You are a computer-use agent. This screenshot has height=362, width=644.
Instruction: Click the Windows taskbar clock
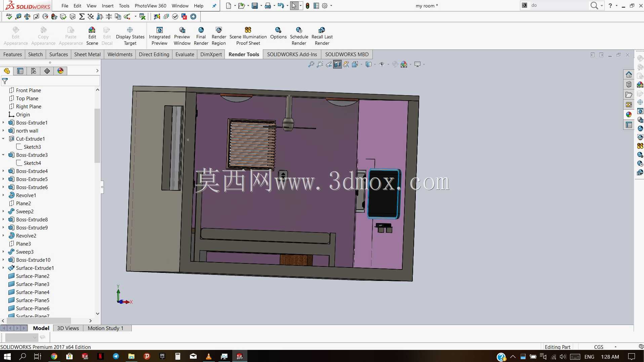(610, 357)
